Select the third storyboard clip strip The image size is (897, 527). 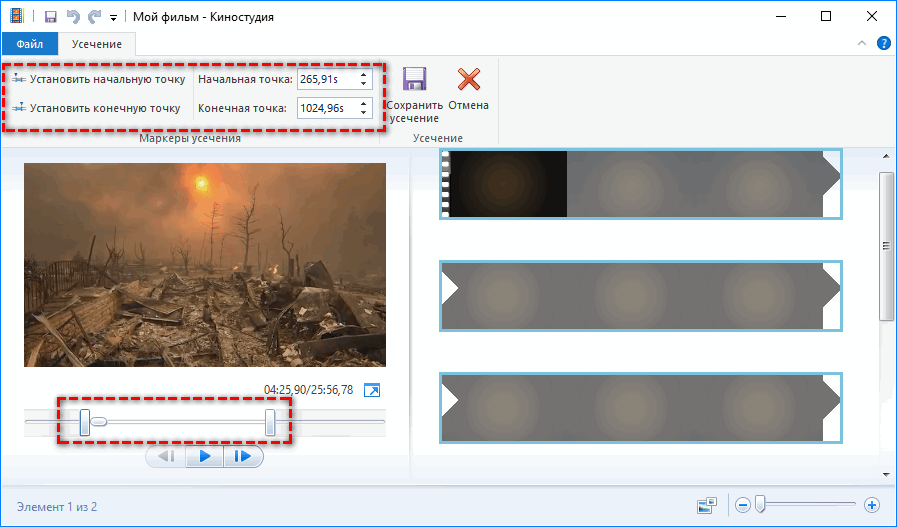(x=641, y=407)
